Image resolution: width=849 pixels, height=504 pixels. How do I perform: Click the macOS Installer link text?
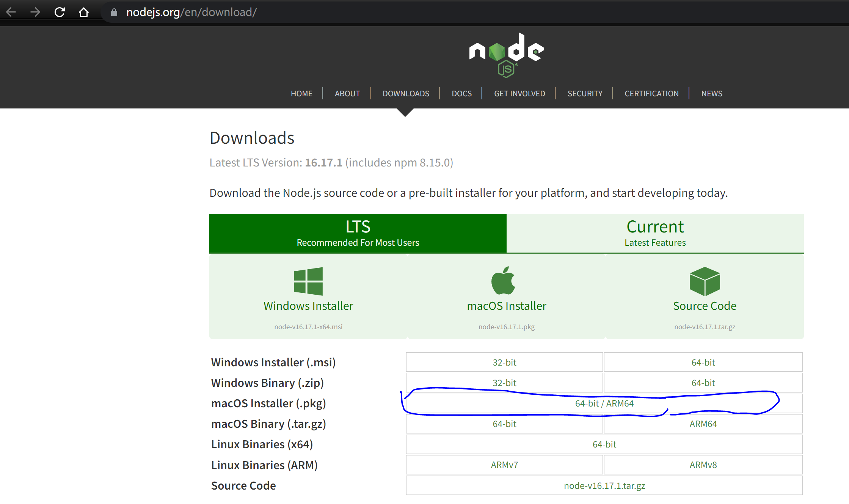(507, 306)
